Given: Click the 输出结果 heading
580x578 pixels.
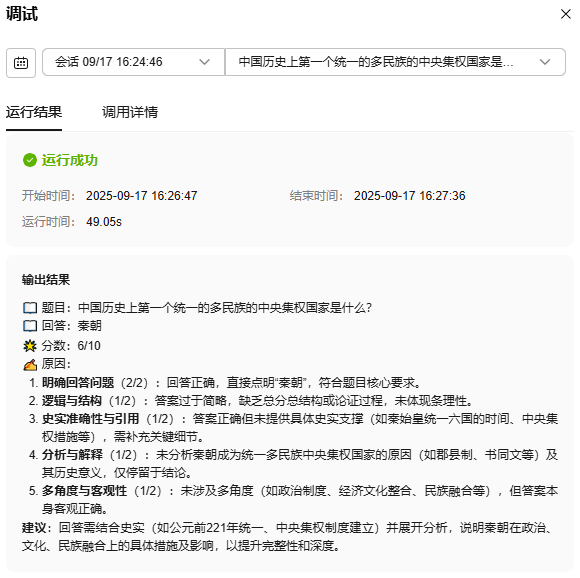Looking at the screenshot, I should (45, 280).
